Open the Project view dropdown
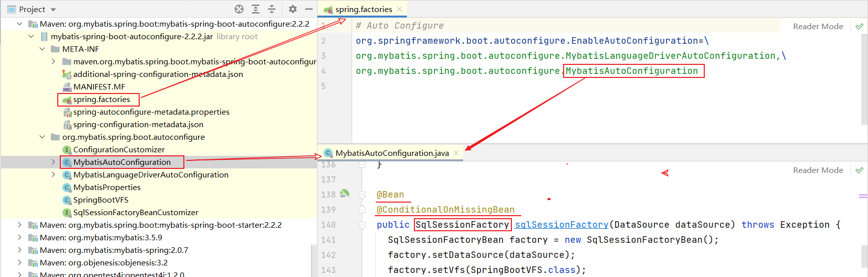 point(53,10)
